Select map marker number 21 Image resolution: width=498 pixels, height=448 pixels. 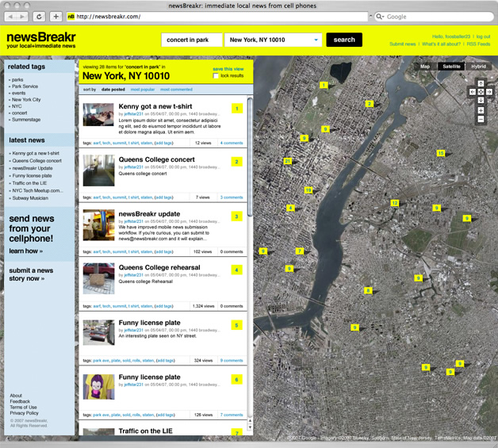pos(287,161)
